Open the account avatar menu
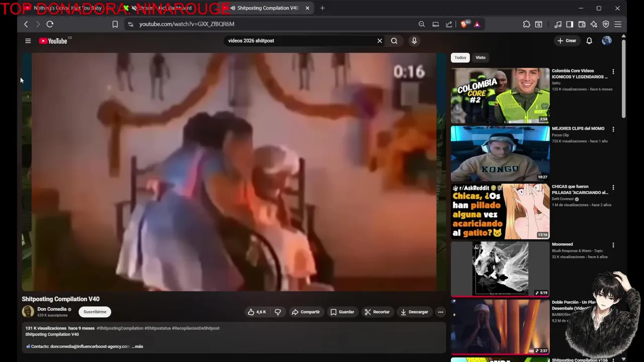 pyautogui.click(x=607, y=41)
